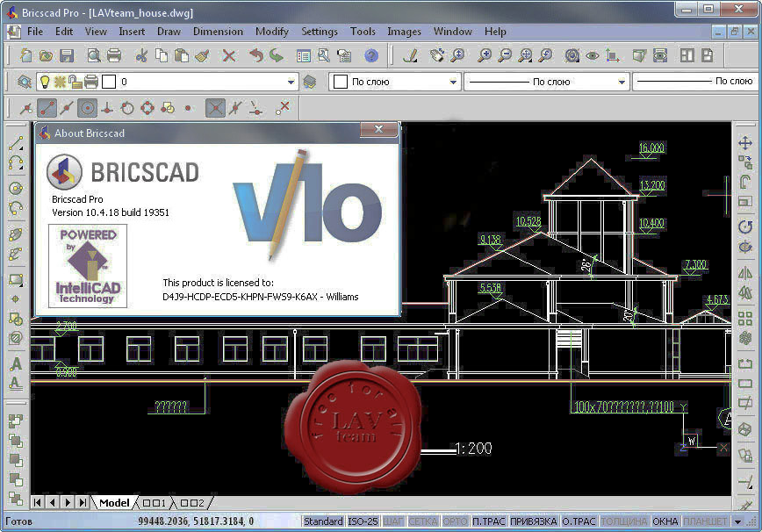Open the lineweight 'По слою' combo box
Image resolution: width=762 pixels, height=532 pixels.
pyautogui.click(x=696, y=81)
